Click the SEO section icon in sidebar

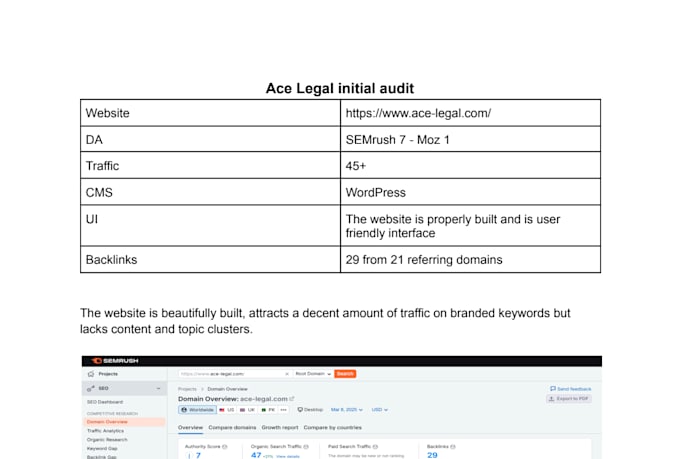click(x=91, y=388)
